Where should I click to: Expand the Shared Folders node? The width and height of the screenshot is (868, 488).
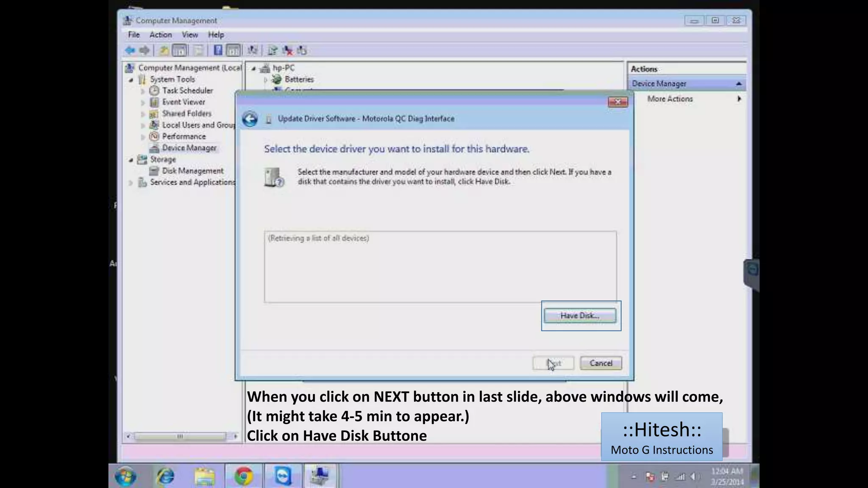[x=143, y=114]
